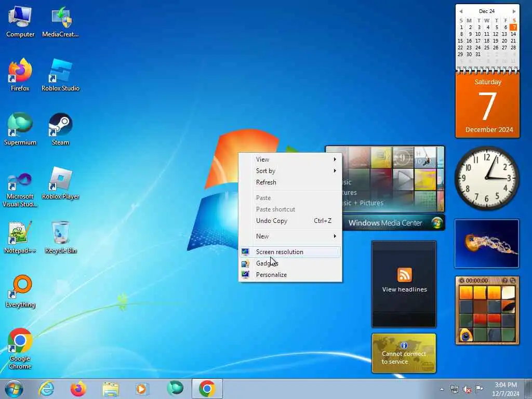The width and height of the screenshot is (532, 399).
Task: Select the Microsoft Visual Studio shortcut
Action: pos(20,190)
